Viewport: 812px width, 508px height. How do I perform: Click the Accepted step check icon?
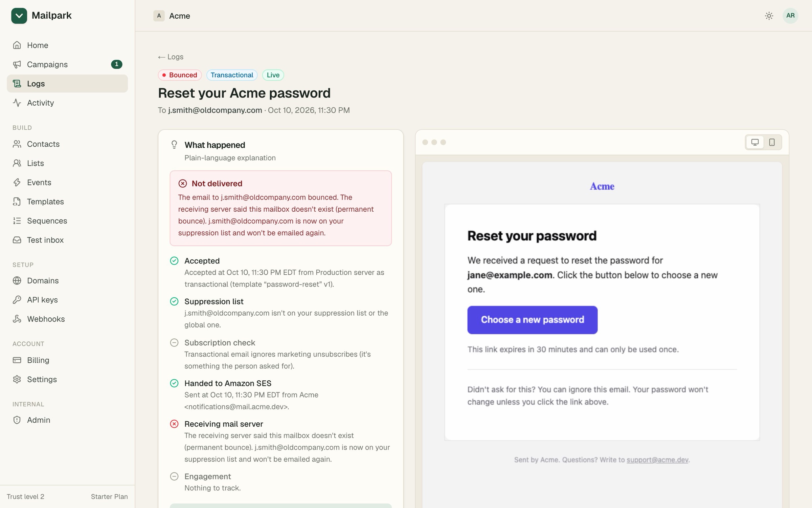click(174, 261)
